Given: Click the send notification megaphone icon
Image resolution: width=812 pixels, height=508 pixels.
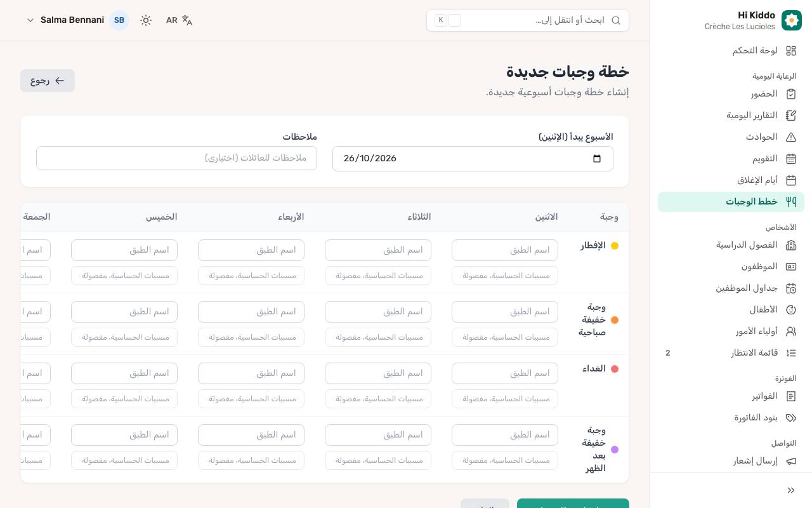Looking at the screenshot, I should 791,461.
